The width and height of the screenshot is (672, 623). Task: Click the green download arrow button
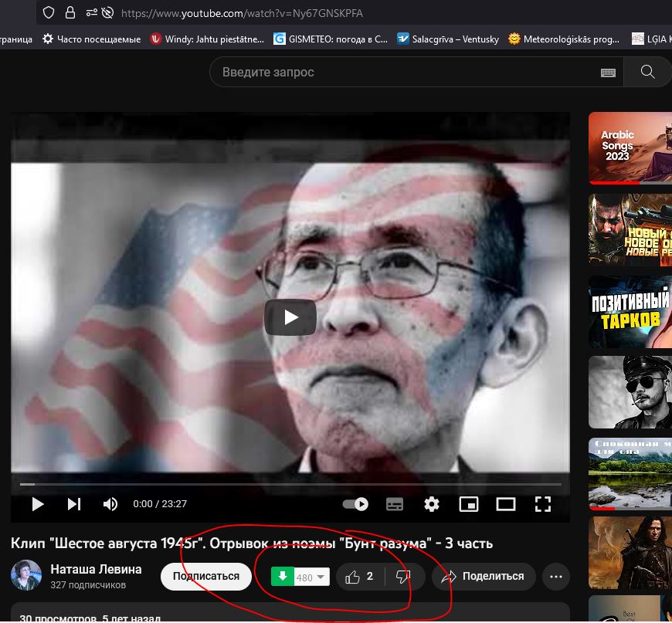[x=283, y=577]
